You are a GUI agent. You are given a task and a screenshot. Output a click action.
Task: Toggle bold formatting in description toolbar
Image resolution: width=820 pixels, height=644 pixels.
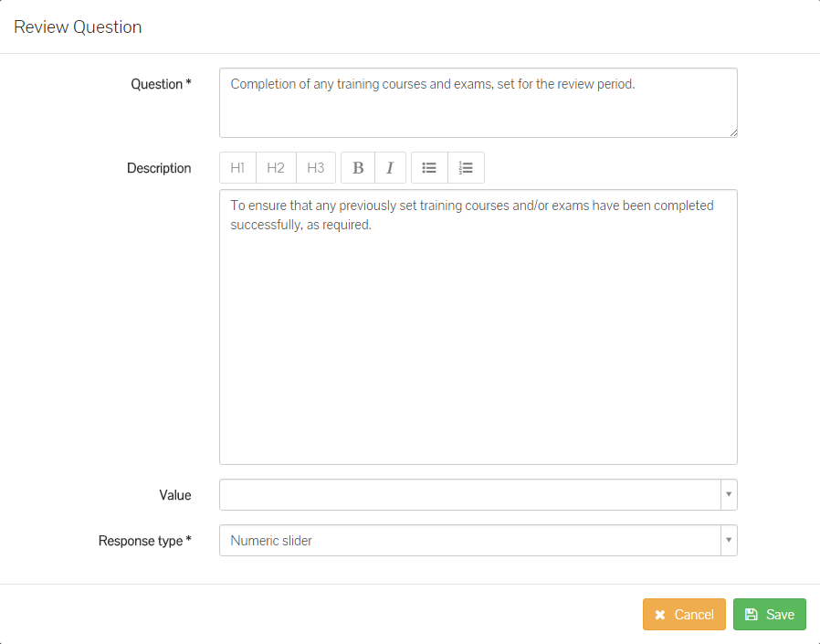[x=358, y=168]
